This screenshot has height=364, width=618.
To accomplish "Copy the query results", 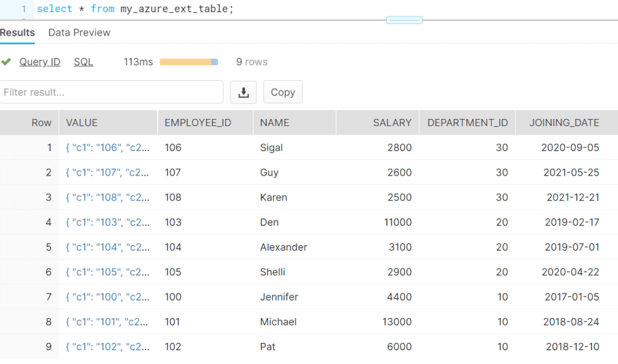I will 282,92.
